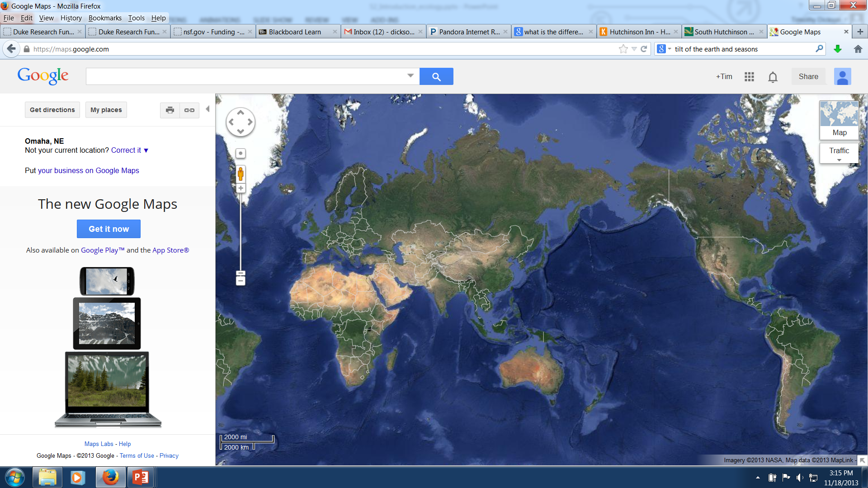
Task: Click the map zoom slider handle
Action: 241,273
